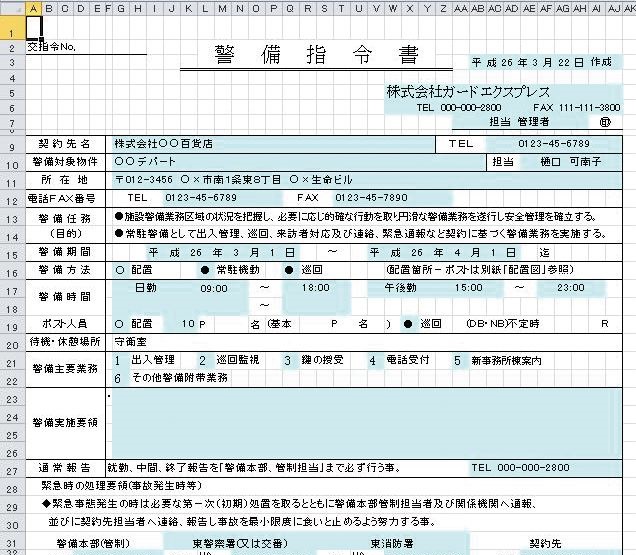Click duty item 鍵の授受
The width and height of the screenshot is (636, 555).
[322, 360]
